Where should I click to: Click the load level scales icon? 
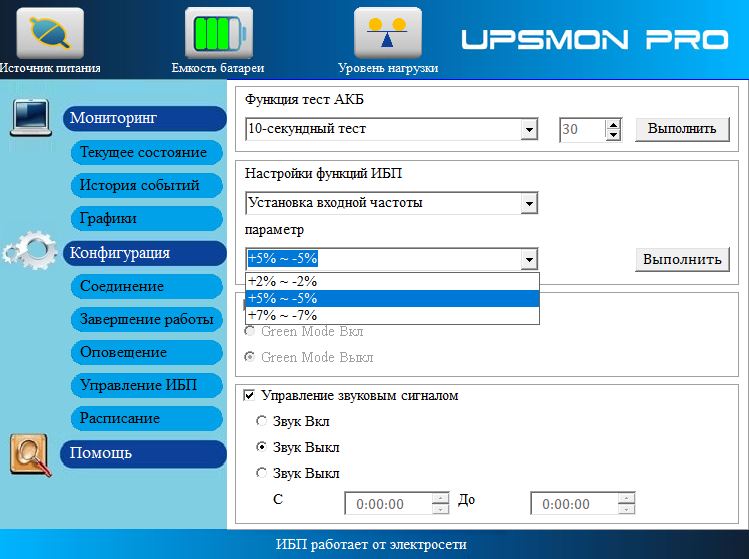[387, 33]
